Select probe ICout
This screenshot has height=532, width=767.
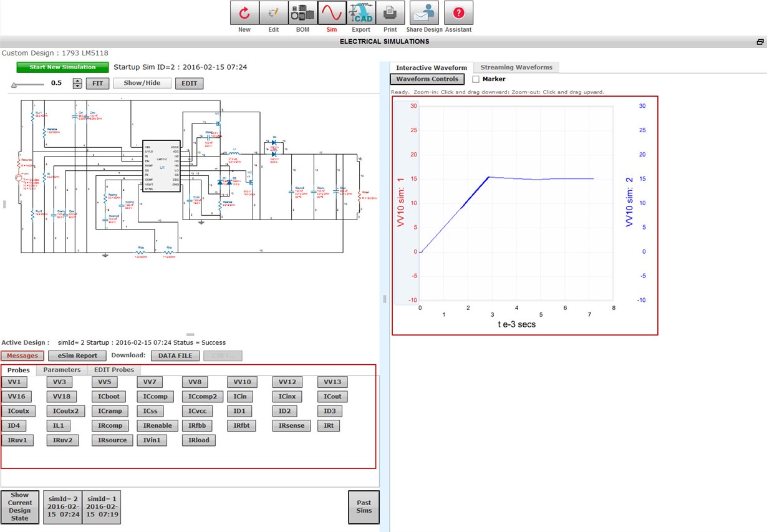tap(332, 397)
